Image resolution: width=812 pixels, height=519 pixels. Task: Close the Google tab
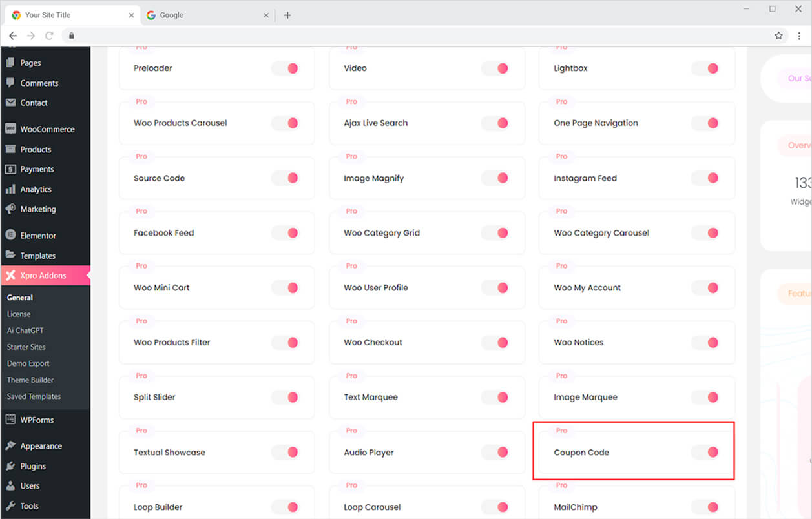(266, 15)
